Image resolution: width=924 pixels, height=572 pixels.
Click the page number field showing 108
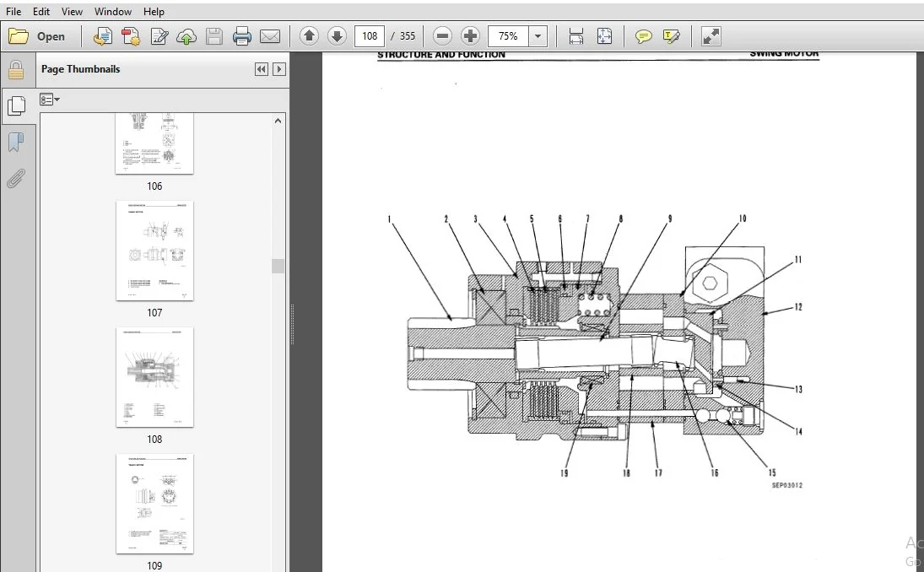[x=370, y=36]
